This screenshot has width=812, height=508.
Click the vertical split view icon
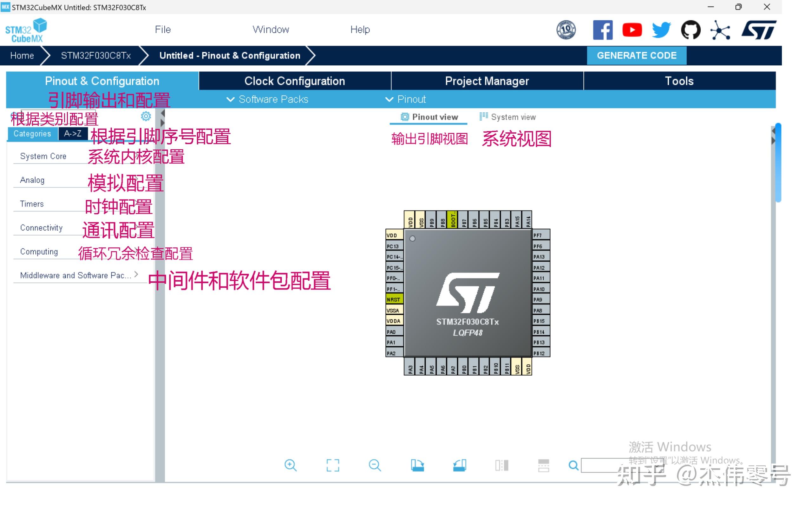[x=501, y=465]
